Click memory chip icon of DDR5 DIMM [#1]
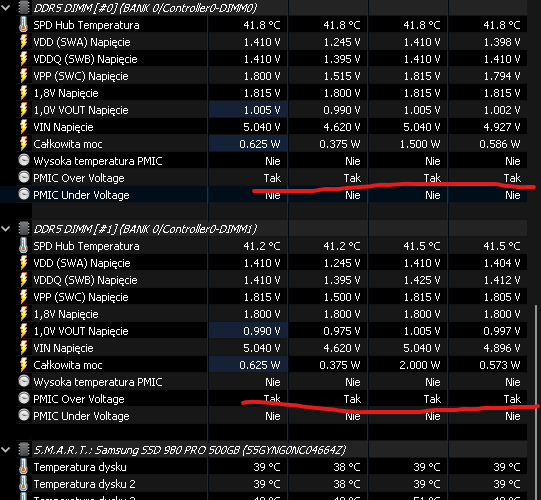The image size is (541, 500). [24, 228]
